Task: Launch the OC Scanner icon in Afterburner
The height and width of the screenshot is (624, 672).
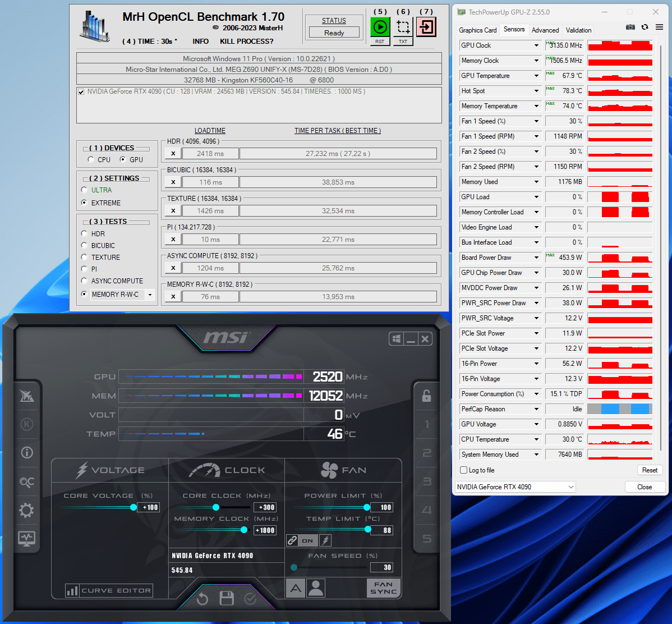Action: 26,481
